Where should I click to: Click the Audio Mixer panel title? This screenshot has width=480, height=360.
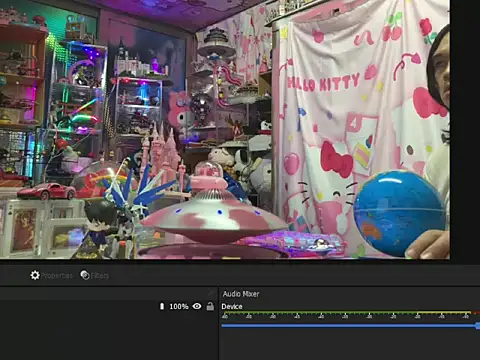click(x=241, y=294)
